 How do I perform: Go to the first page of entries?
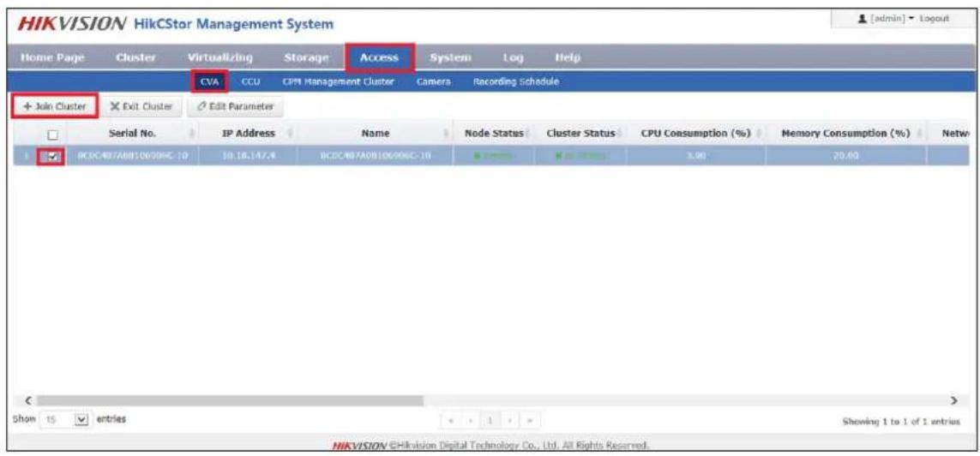tap(451, 420)
